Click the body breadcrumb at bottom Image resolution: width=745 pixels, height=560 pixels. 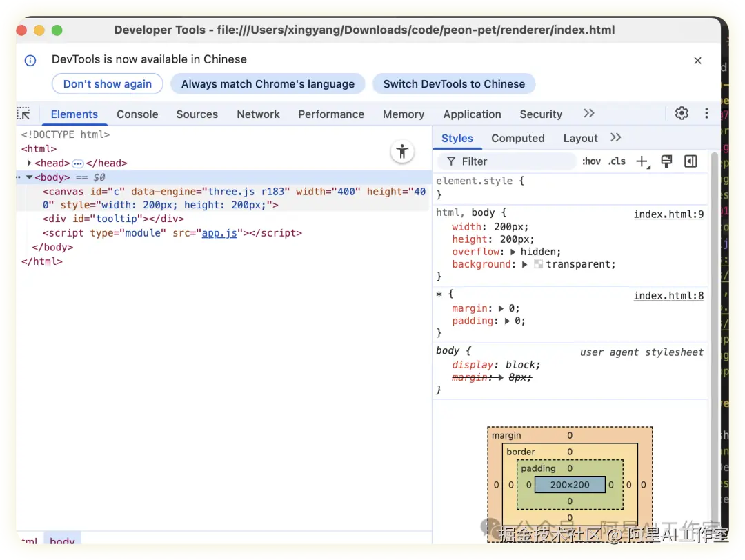point(62,539)
